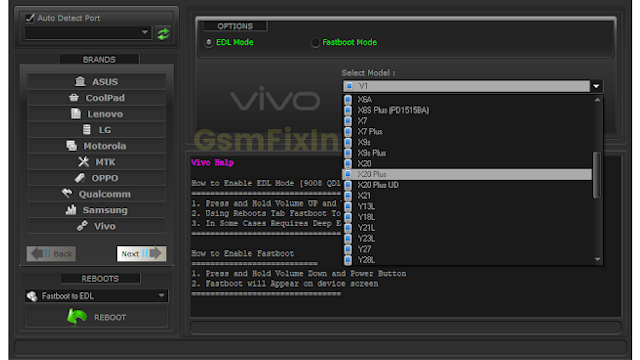Click the phone icon beside Y27
This screenshot has height=360, width=640.
pyautogui.click(x=348, y=249)
